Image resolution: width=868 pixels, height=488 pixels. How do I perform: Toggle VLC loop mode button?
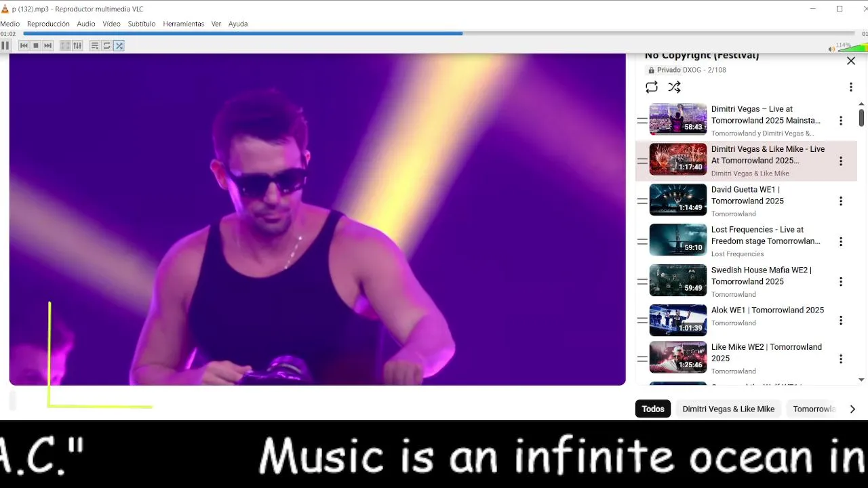tap(107, 45)
